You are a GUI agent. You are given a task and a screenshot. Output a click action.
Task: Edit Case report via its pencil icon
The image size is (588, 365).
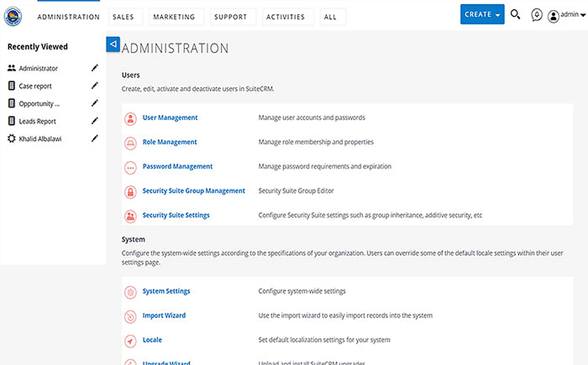pos(95,86)
